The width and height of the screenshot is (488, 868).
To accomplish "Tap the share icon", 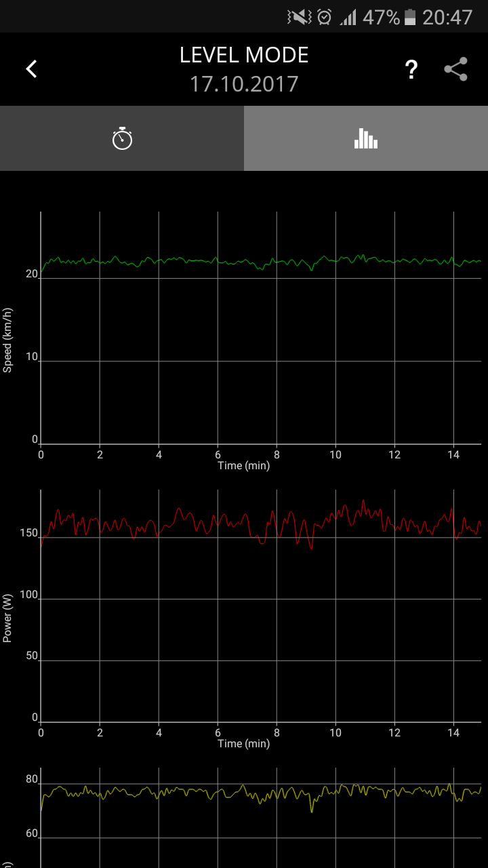I will [456, 69].
